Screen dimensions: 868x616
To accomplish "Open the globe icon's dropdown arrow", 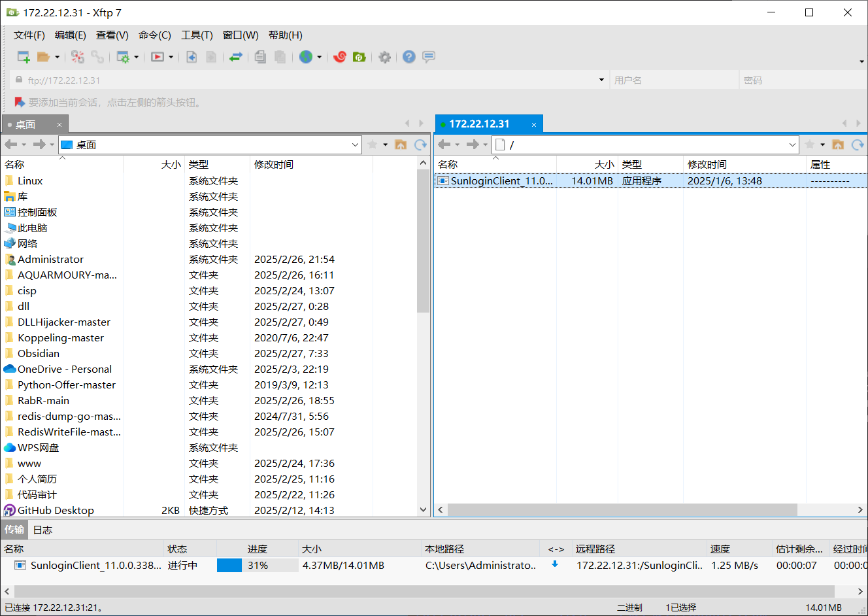I will (x=319, y=58).
